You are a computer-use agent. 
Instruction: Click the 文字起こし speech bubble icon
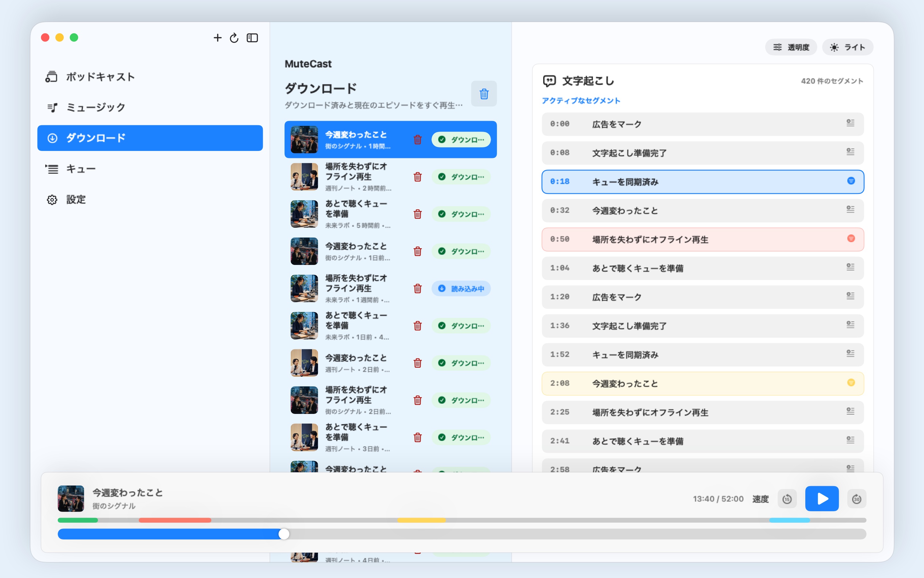549,81
